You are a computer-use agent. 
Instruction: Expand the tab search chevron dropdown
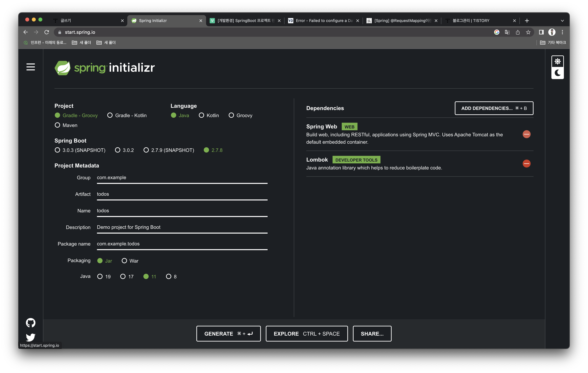point(562,21)
